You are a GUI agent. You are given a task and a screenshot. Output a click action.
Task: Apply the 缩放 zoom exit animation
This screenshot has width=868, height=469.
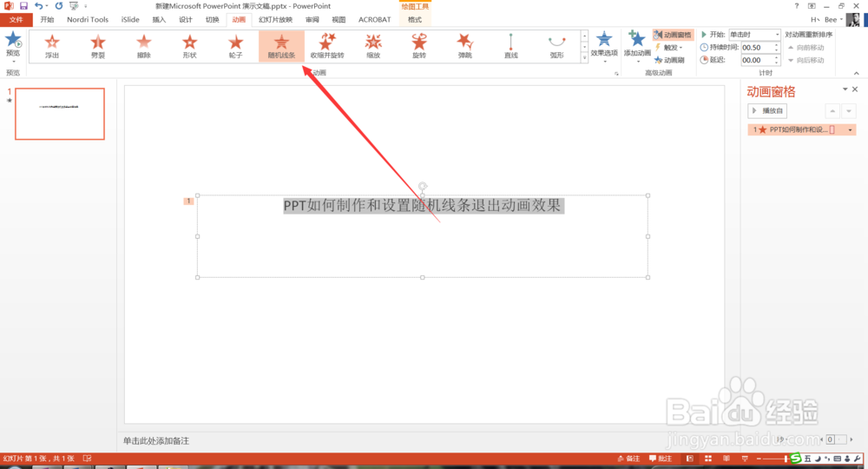click(373, 46)
